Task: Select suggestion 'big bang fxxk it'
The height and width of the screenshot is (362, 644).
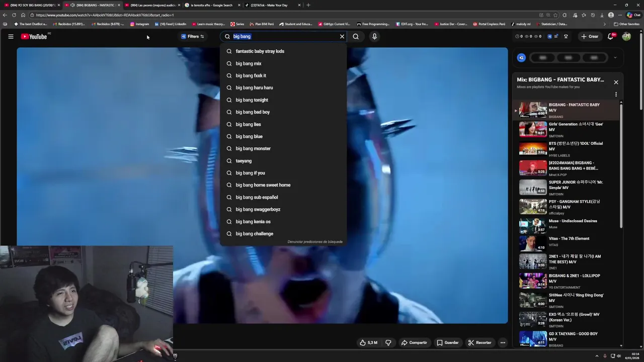Action: [x=283, y=75]
